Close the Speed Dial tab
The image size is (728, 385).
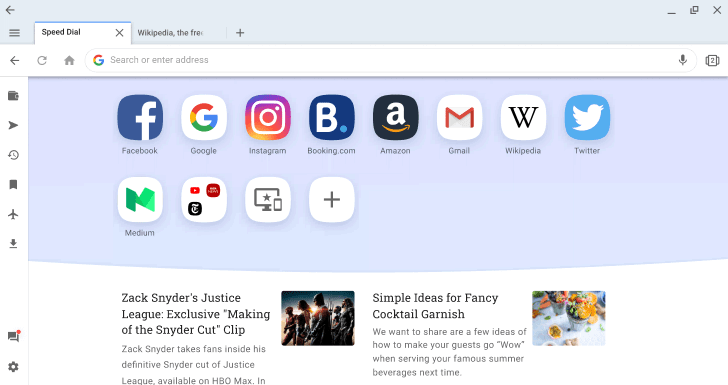click(x=119, y=33)
